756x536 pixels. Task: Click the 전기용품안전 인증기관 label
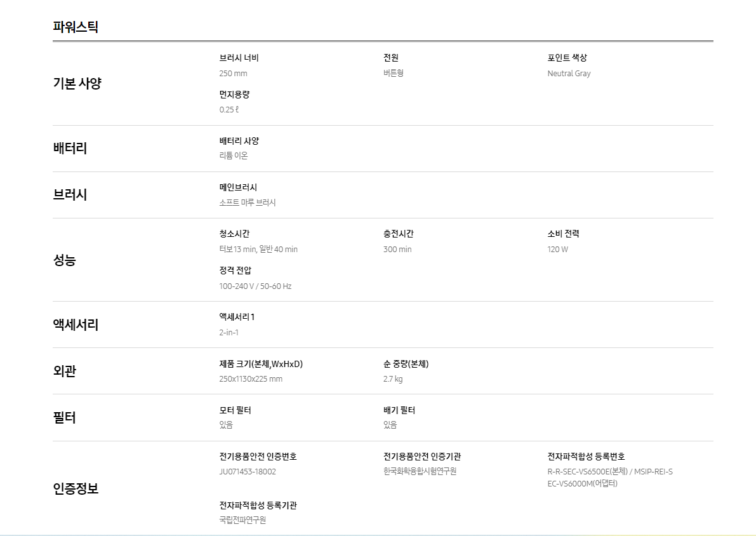click(422, 457)
